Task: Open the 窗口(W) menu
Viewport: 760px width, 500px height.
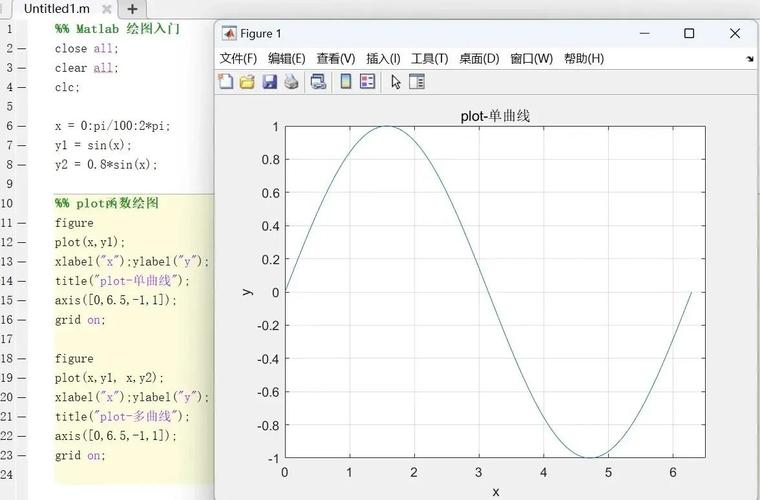Action: [x=531, y=59]
